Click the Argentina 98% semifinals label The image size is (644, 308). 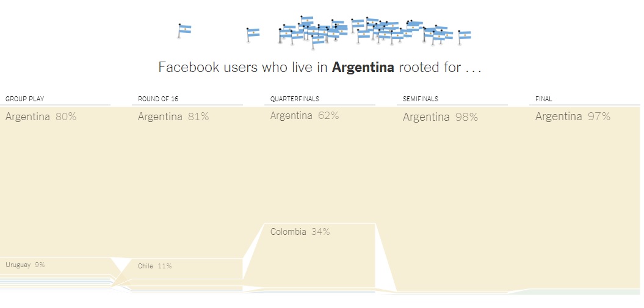(440, 117)
